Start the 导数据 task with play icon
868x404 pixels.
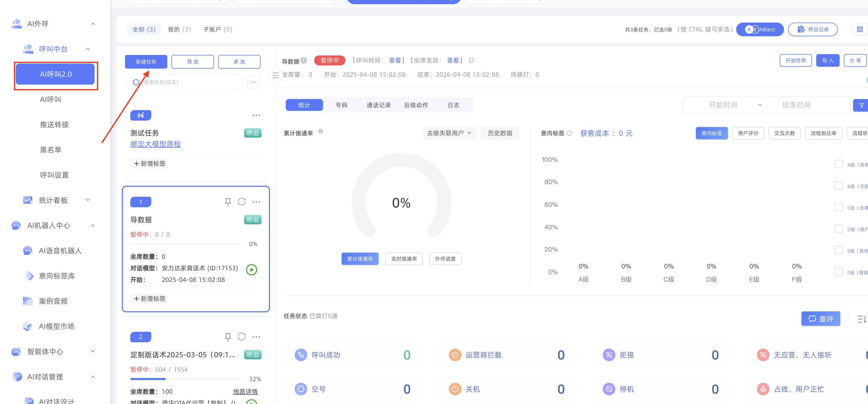pyautogui.click(x=251, y=270)
